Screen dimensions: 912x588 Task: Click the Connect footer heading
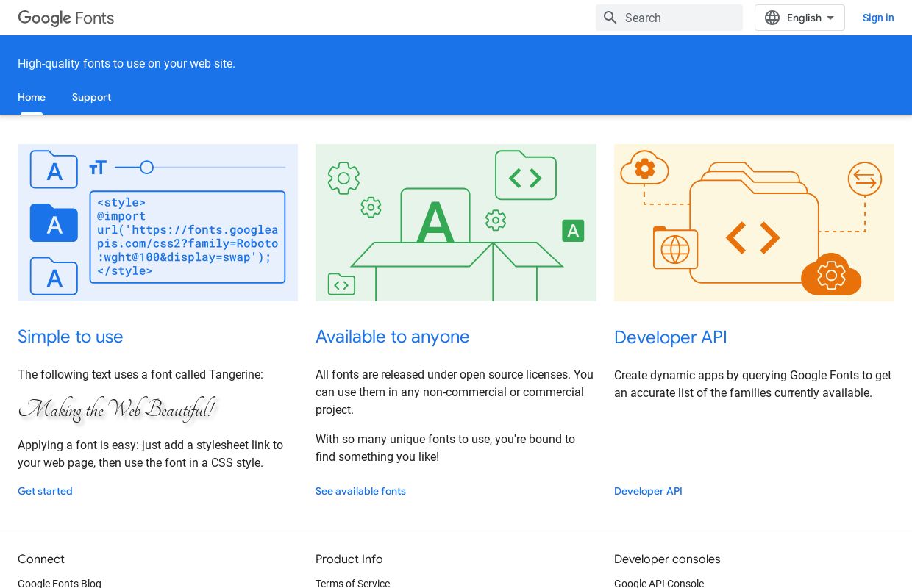[41, 559]
